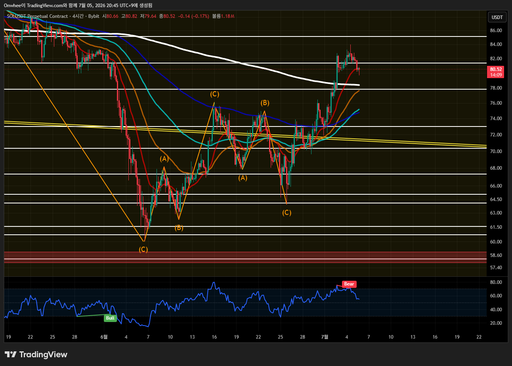Click the 82.00 price scale label
The image size is (512, 366).
pyautogui.click(x=496, y=59)
